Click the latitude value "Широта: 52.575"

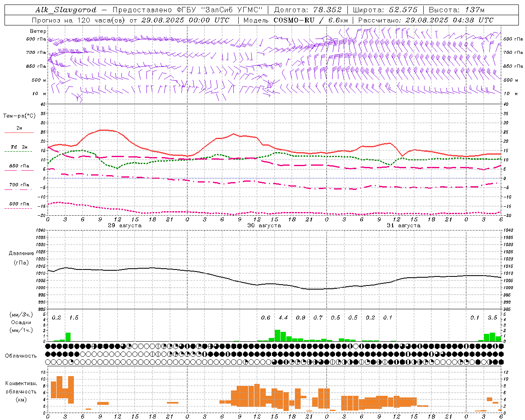[385, 10]
